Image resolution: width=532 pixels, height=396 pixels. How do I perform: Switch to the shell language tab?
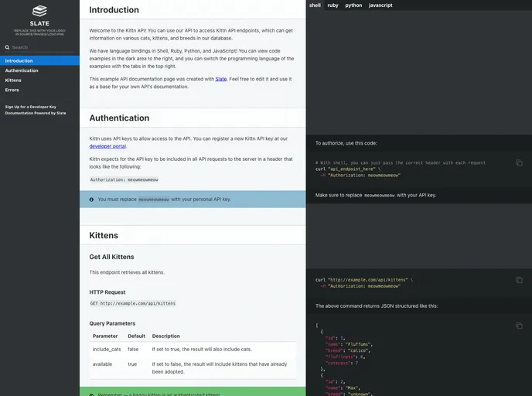pos(315,5)
